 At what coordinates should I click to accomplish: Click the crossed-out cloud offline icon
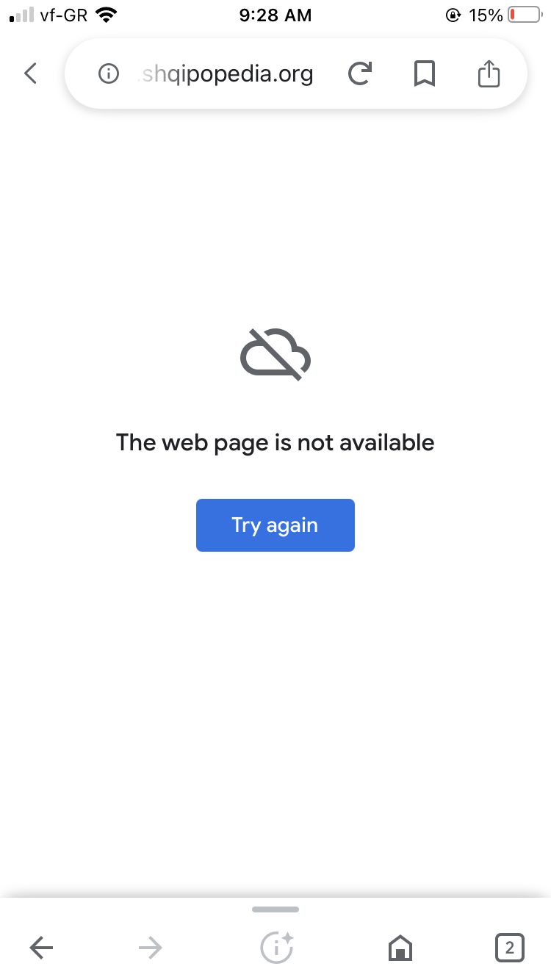275,355
